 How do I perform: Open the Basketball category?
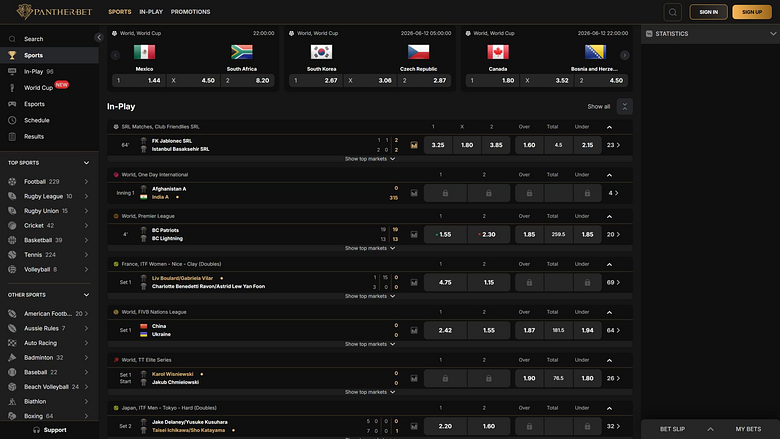48,240
